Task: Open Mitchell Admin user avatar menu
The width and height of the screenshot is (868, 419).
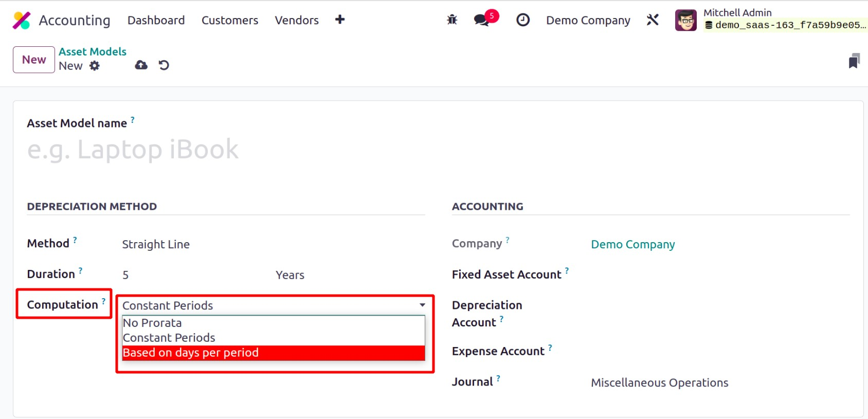Action: (685, 21)
